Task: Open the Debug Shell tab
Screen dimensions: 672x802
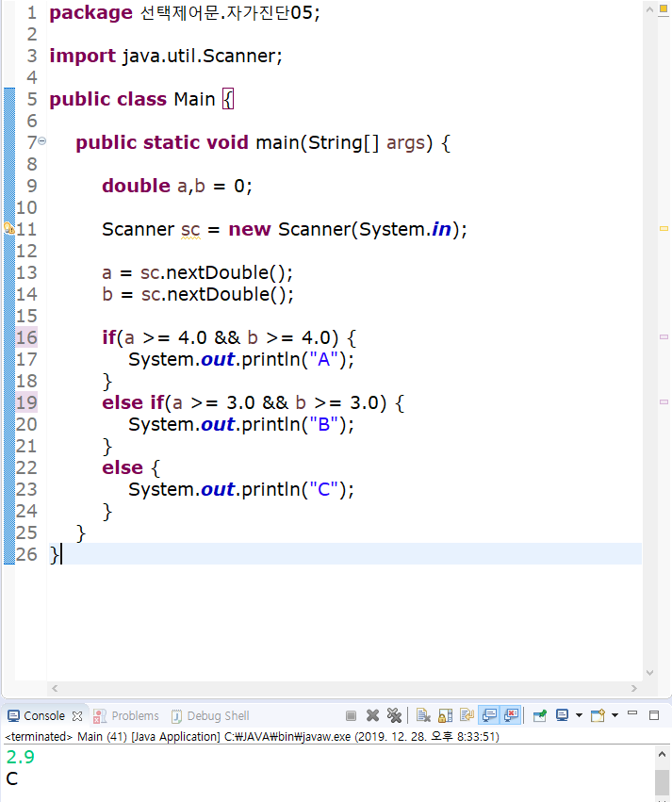Action: coord(210,715)
